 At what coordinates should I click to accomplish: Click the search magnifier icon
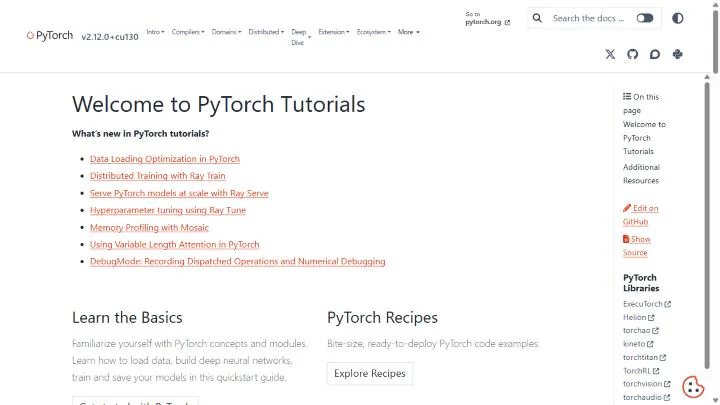[x=537, y=18]
